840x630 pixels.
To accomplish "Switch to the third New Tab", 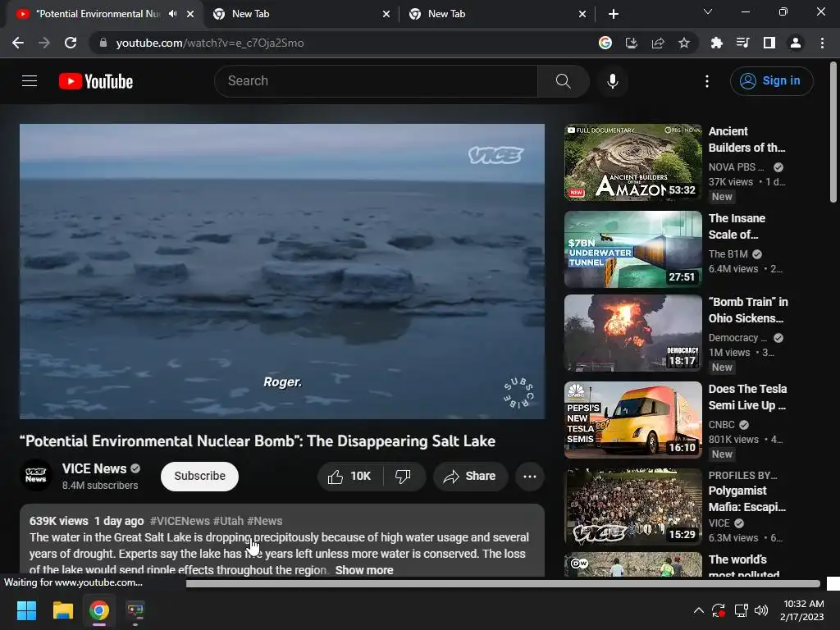I will 497,14.
